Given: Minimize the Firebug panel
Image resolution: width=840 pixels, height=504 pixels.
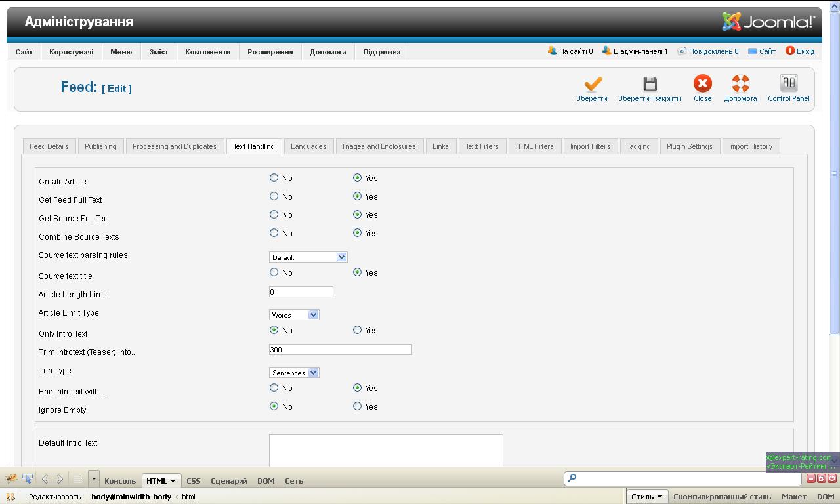Looking at the screenshot, I should (811, 478).
